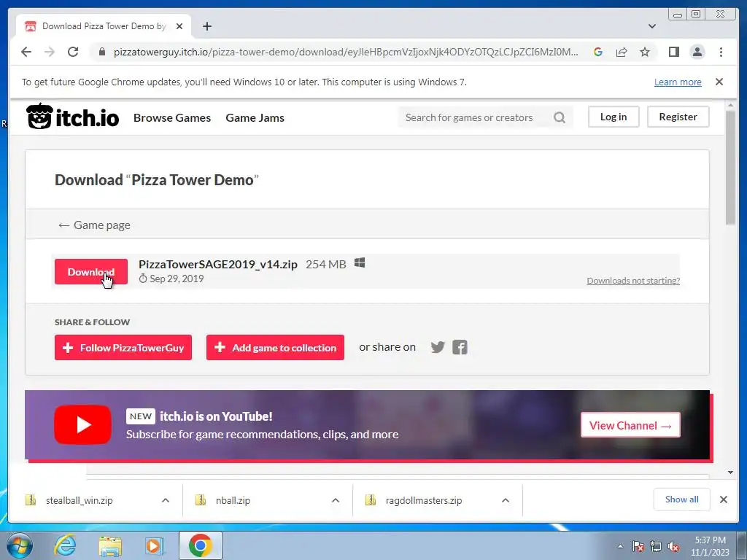Click the padlock site info icon
Screen dimensions: 747x560
[101, 52]
